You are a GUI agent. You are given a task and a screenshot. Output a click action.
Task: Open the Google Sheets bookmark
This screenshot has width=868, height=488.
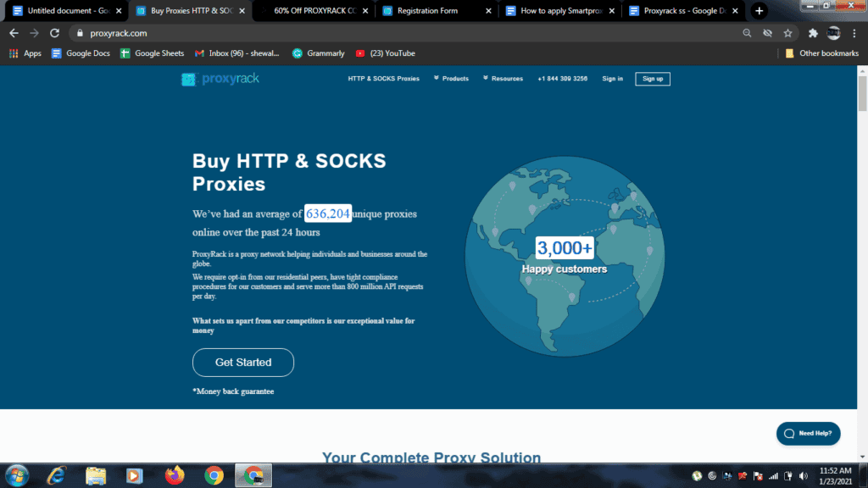coord(153,53)
